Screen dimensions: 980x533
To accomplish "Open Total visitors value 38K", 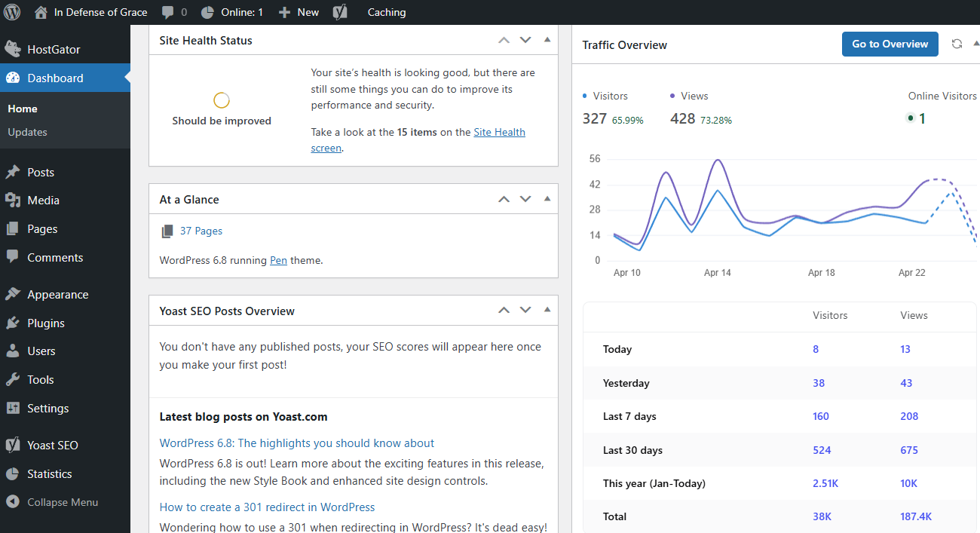I will pos(822,516).
